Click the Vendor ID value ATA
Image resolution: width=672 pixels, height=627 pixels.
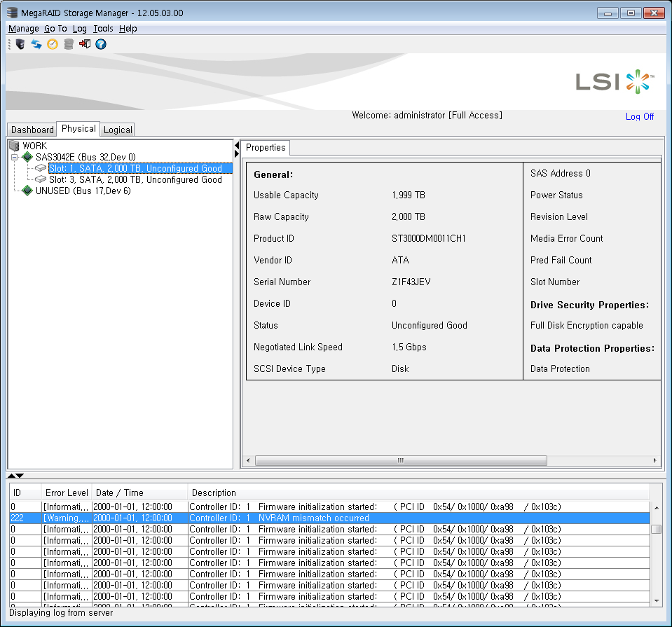[x=400, y=260]
